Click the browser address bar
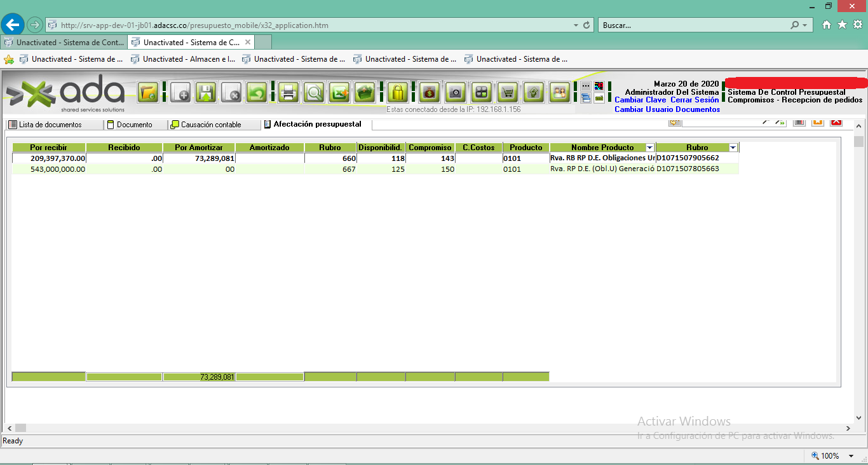Viewport: 868px width, 465px height. (x=311, y=25)
